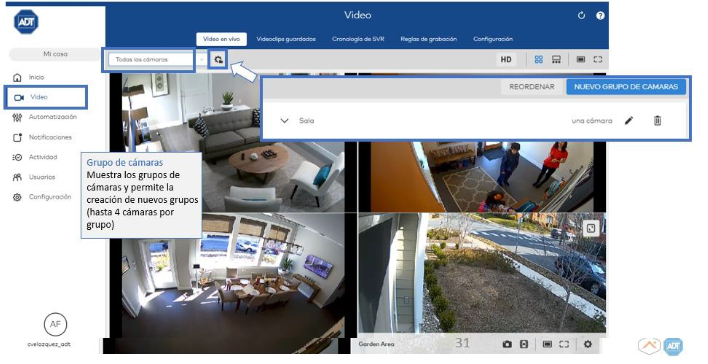Open the help question mark icon
The image size is (708, 364).
[600, 15]
